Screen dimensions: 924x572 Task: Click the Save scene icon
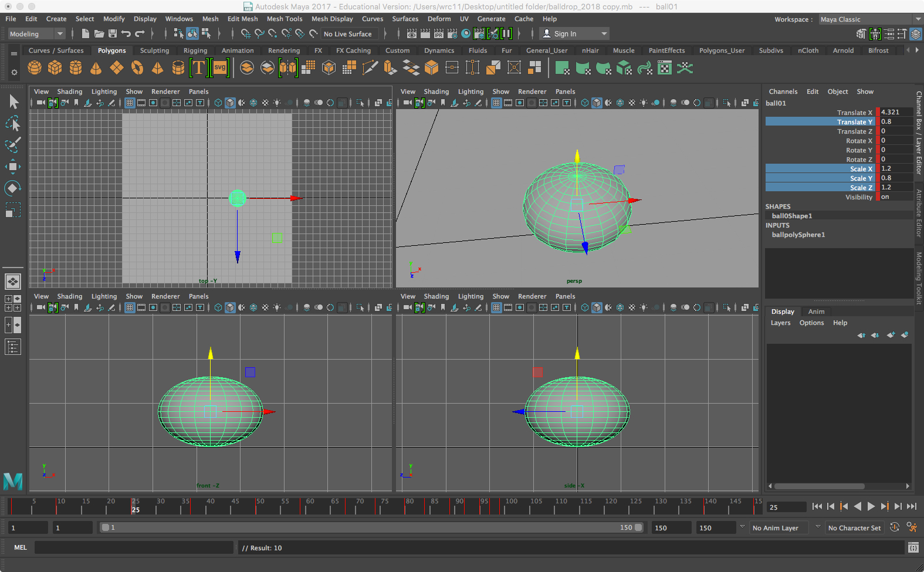tap(112, 34)
